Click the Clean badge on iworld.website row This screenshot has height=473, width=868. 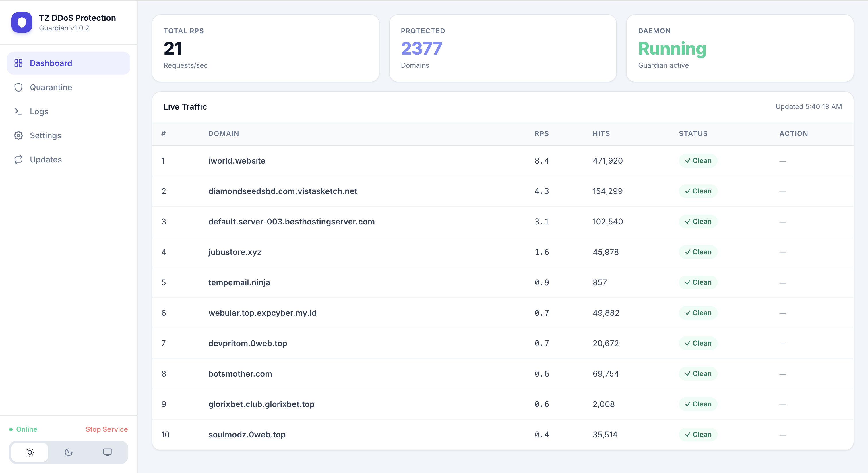(698, 161)
